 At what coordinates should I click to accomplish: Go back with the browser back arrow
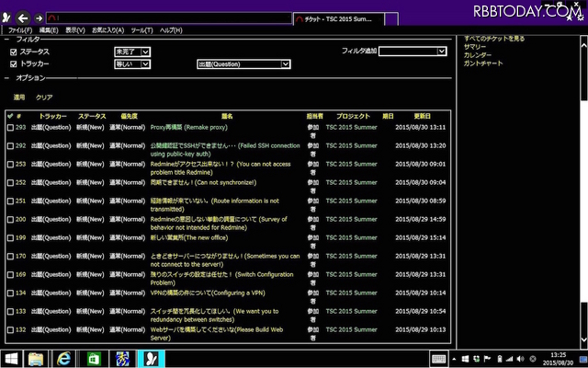click(23, 17)
